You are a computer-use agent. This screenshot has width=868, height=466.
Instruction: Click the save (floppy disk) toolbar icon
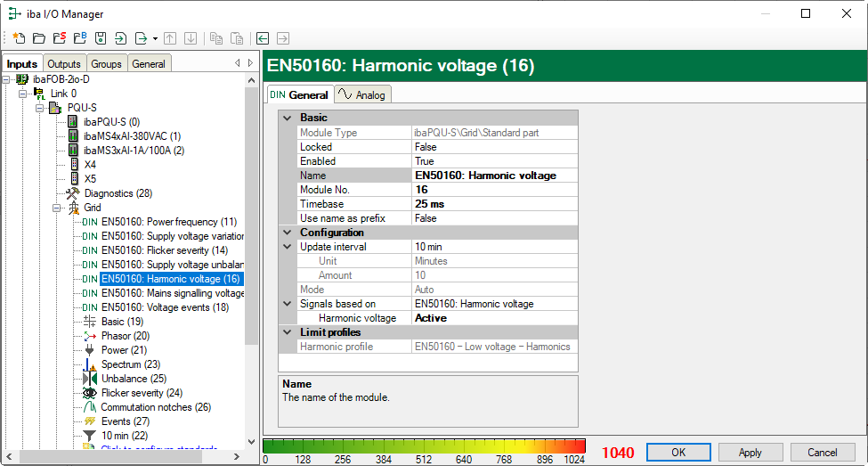click(101, 38)
